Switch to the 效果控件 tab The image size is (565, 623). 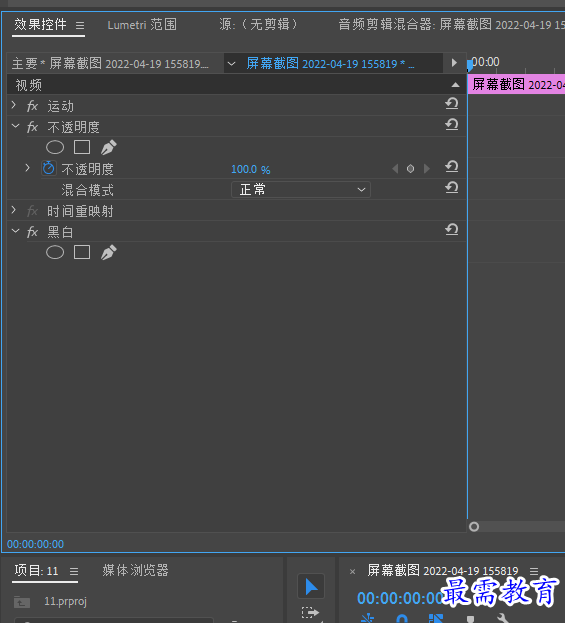point(40,25)
